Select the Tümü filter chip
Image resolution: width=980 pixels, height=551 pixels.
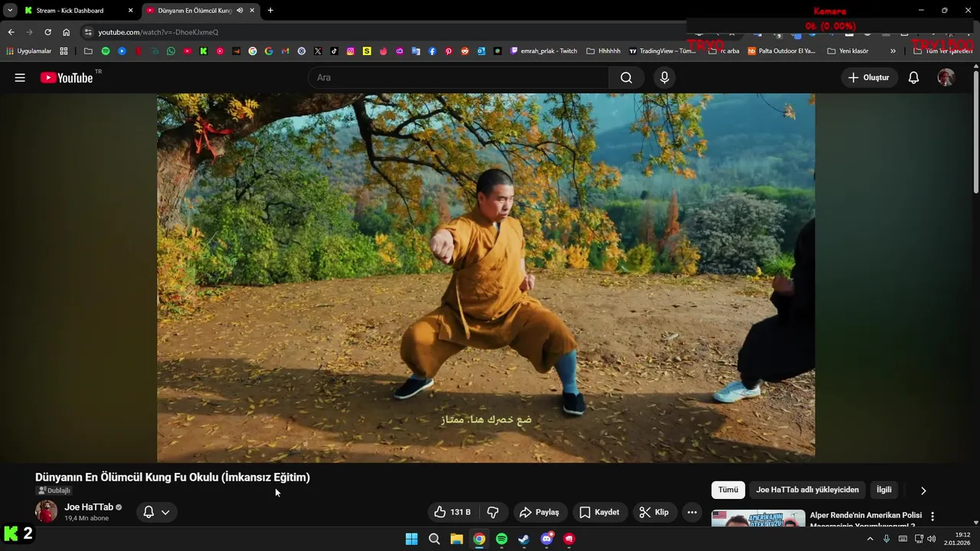728,490
